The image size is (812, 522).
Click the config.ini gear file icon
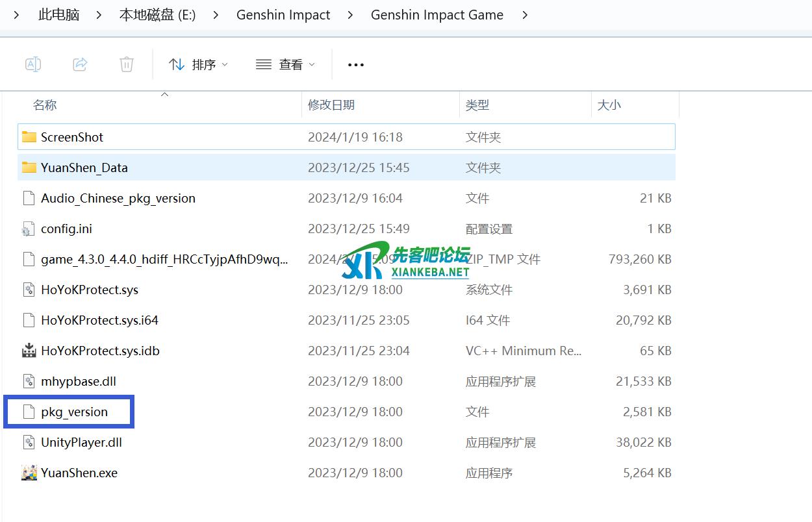[x=29, y=229]
